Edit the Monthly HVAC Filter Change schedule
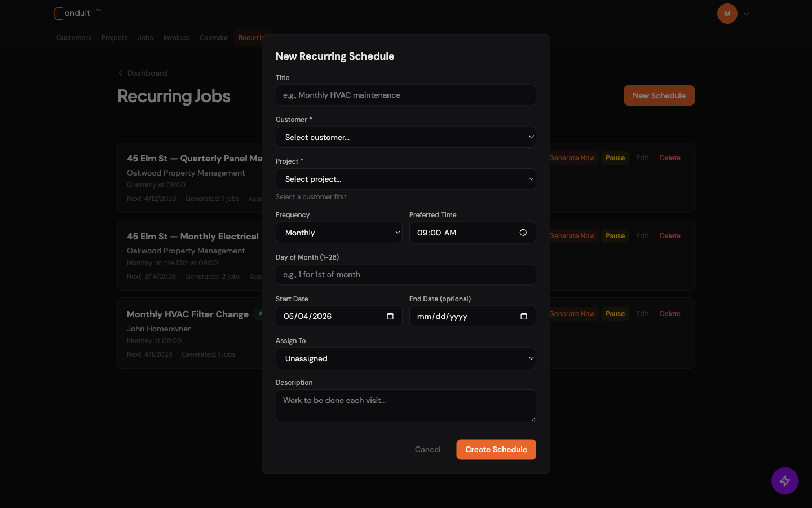Image resolution: width=812 pixels, height=508 pixels. pos(642,314)
